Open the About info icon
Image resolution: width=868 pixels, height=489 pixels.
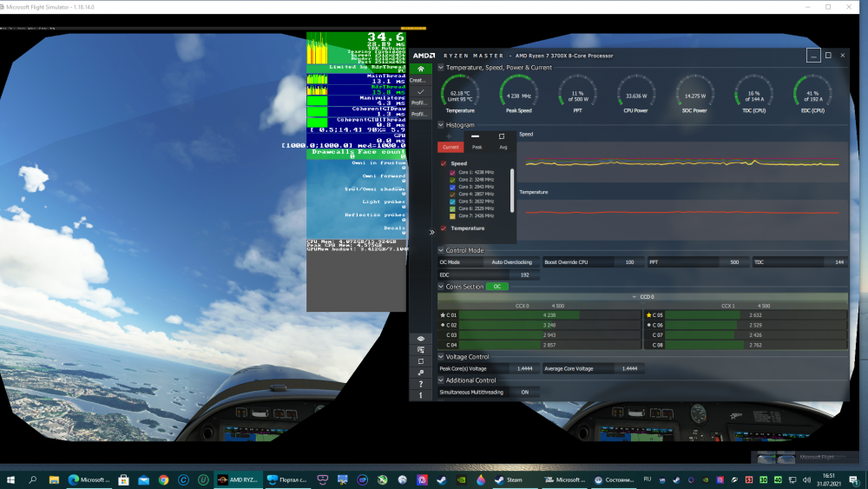coord(421,395)
